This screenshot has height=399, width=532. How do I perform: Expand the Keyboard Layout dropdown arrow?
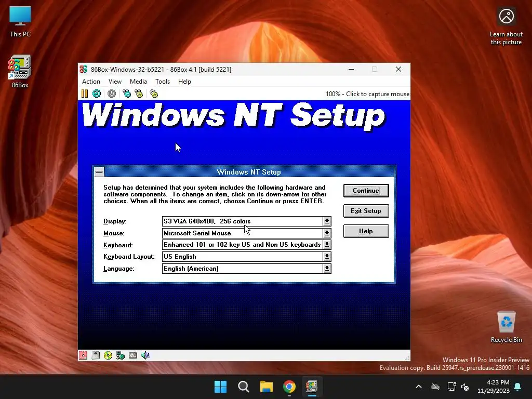point(327,257)
